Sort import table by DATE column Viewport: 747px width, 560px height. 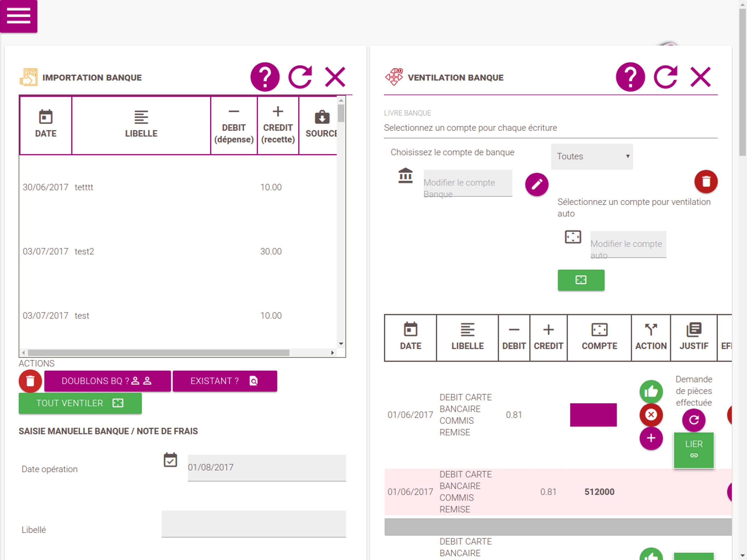(46, 125)
